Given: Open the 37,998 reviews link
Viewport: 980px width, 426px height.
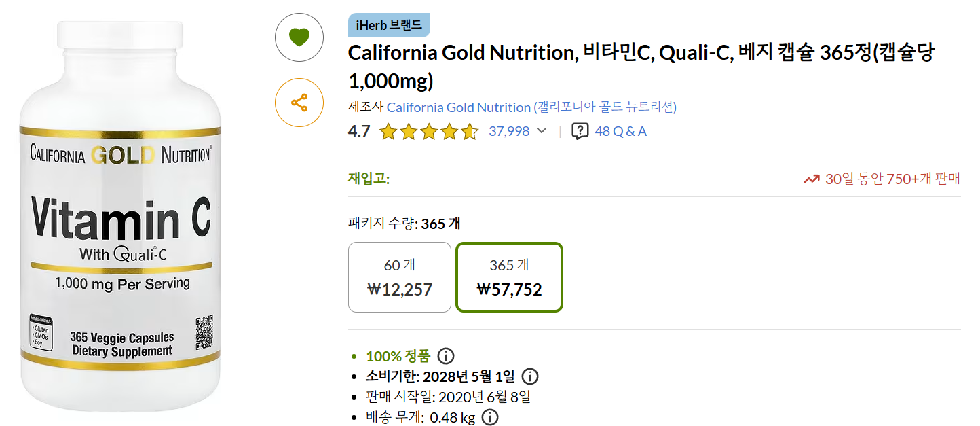Looking at the screenshot, I should pyautogui.click(x=509, y=131).
